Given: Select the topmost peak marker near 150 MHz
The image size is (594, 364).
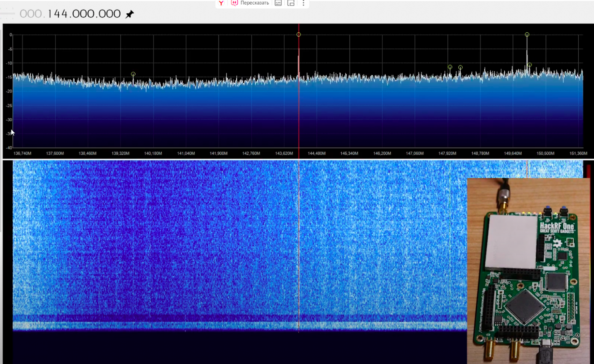Looking at the screenshot, I should coord(527,35).
